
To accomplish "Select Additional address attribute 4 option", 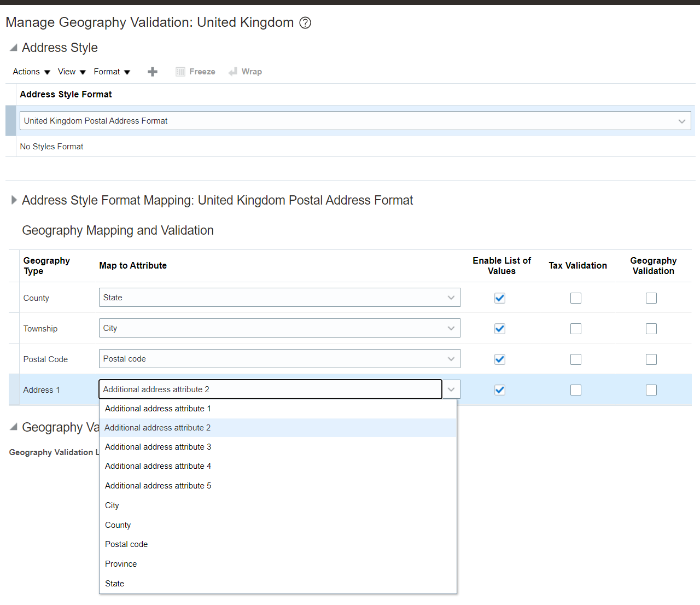I will point(278,466).
